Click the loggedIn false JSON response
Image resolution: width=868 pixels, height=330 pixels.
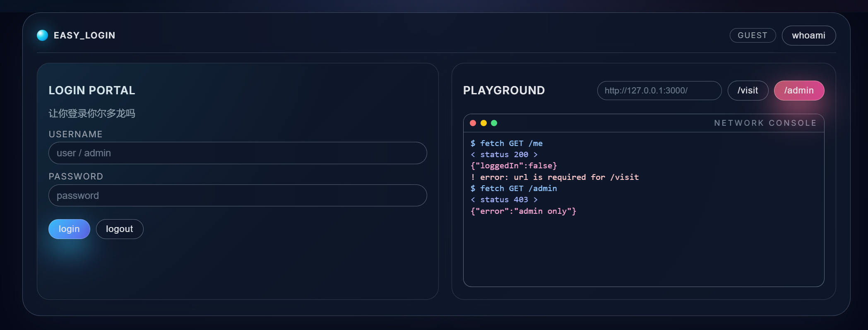coord(514,166)
